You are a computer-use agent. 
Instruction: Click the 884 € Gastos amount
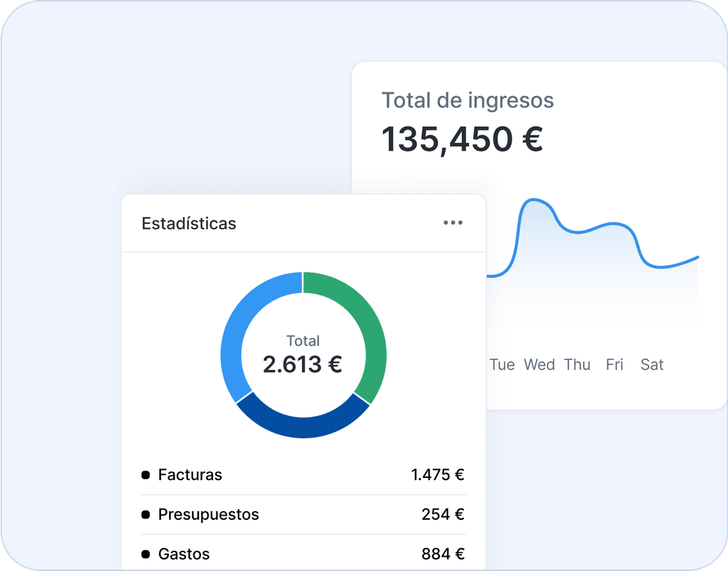click(443, 555)
